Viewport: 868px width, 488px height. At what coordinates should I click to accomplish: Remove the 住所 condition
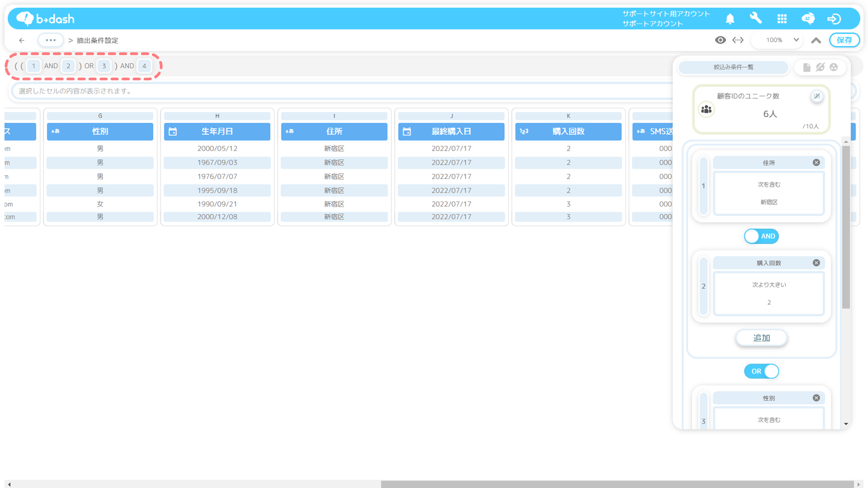(816, 163)
